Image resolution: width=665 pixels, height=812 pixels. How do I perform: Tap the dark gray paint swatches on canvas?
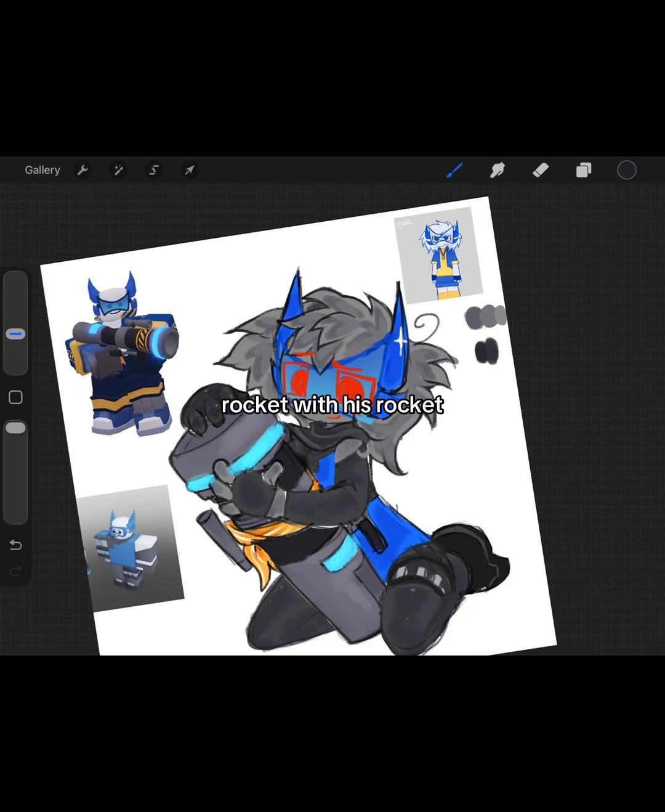point(486,351)
